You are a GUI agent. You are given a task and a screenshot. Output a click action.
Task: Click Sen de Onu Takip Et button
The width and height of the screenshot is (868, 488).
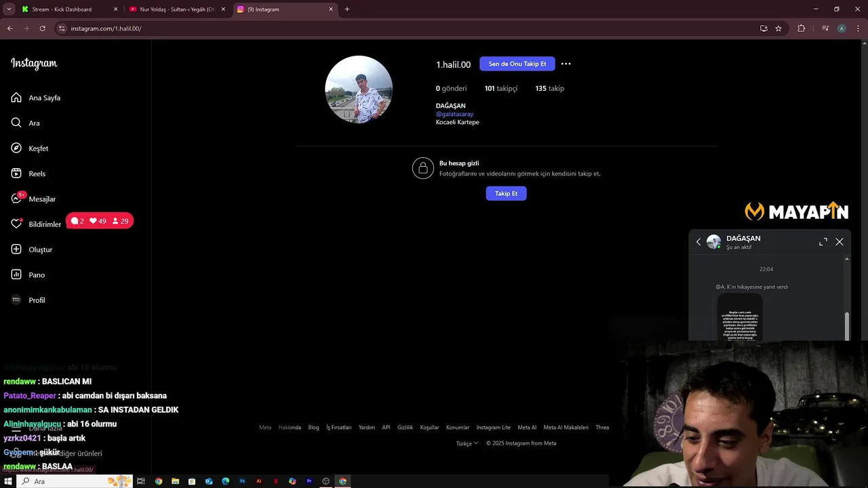(x=517, y=64)
